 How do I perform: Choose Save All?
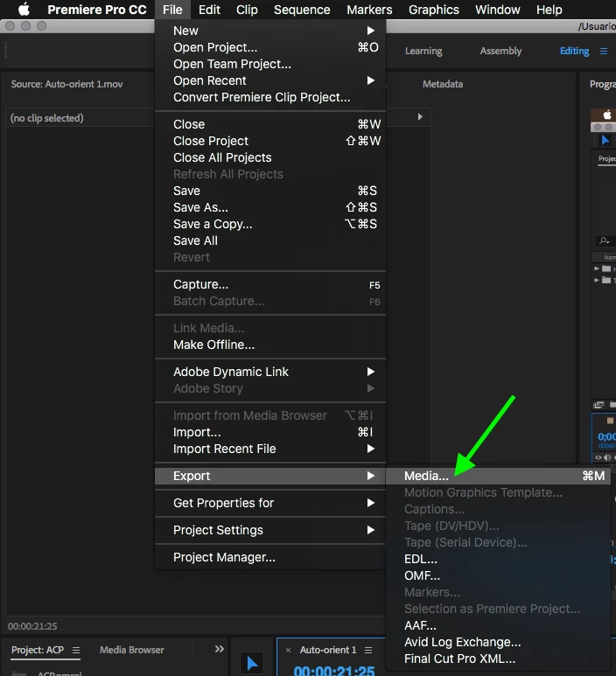[270, 240]
